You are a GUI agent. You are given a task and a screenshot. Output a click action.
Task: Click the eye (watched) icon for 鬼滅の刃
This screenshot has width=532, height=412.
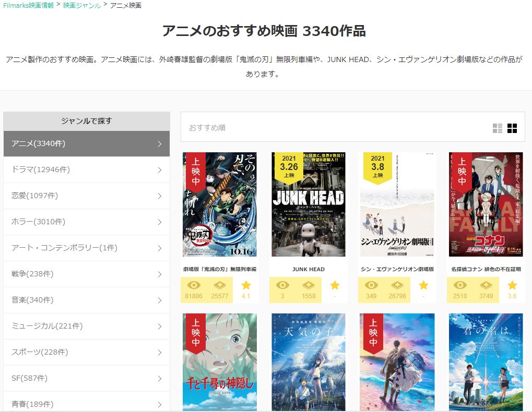(x=194, y=285)
